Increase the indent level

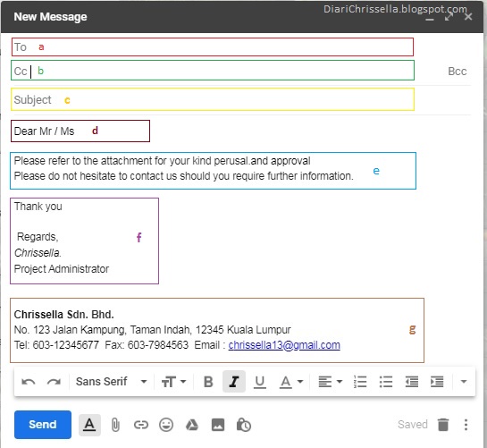pyautogui.click(x=437, y=382)
